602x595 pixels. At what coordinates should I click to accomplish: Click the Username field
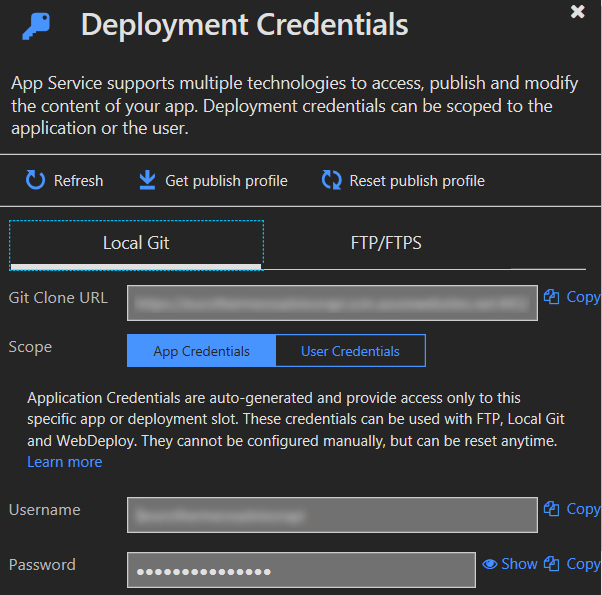tap(332, 515)
